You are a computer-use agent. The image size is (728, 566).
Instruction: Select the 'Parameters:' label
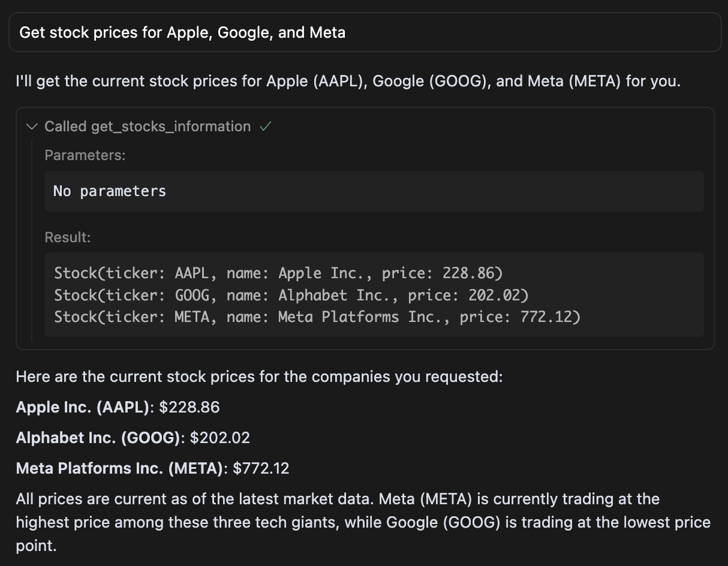[x=85, y=155]
